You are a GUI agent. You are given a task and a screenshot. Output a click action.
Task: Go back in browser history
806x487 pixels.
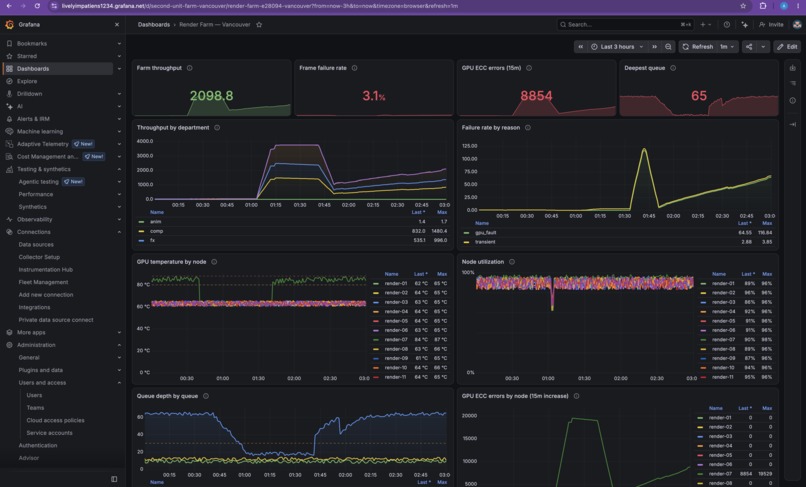tap(9, 6)
